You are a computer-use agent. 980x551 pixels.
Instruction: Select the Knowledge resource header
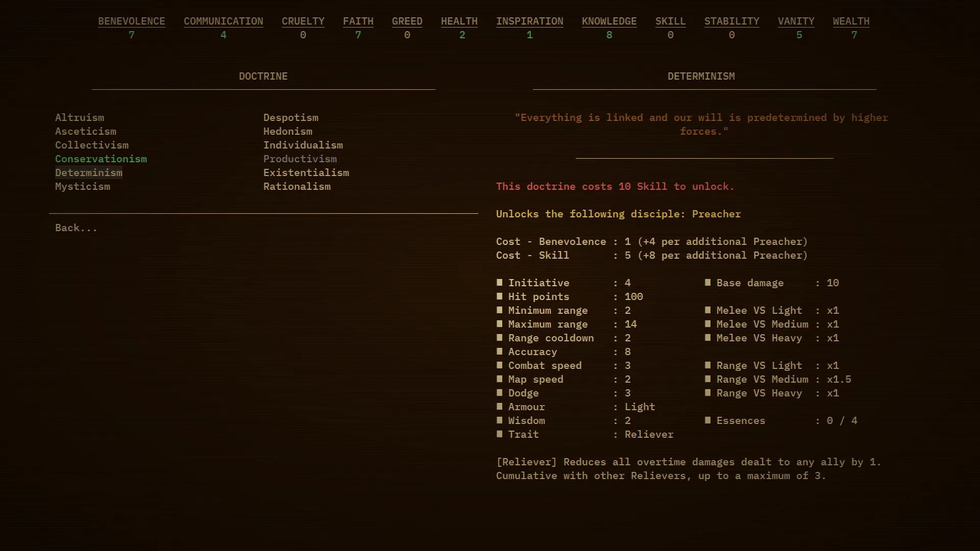click(609, 21)
